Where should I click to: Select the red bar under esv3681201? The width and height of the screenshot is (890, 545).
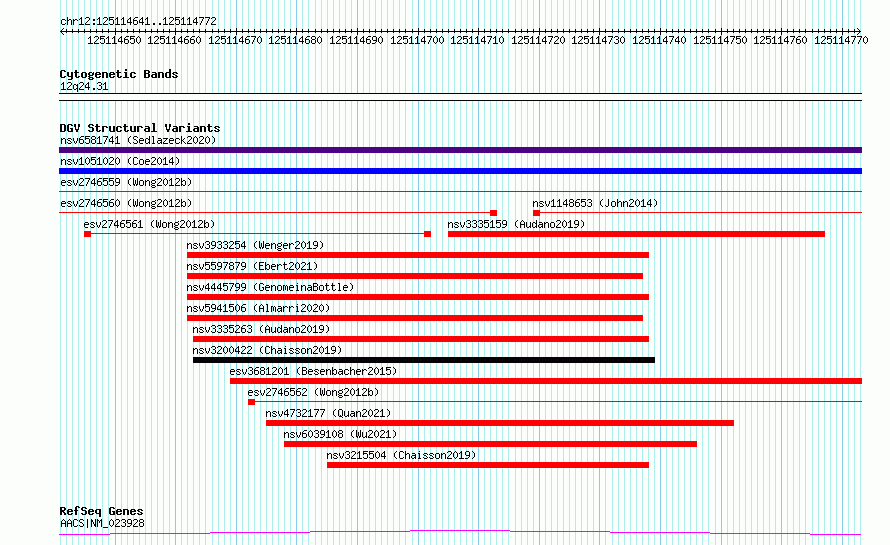tap(546, 381)
